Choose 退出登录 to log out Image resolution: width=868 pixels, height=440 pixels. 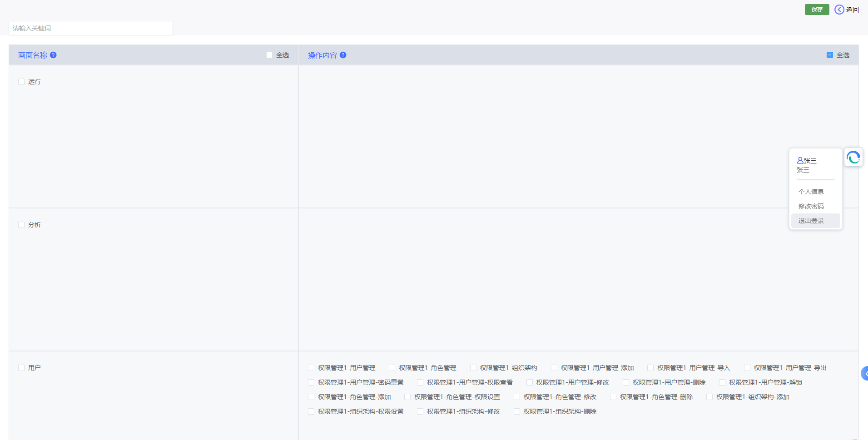[811, 221]
